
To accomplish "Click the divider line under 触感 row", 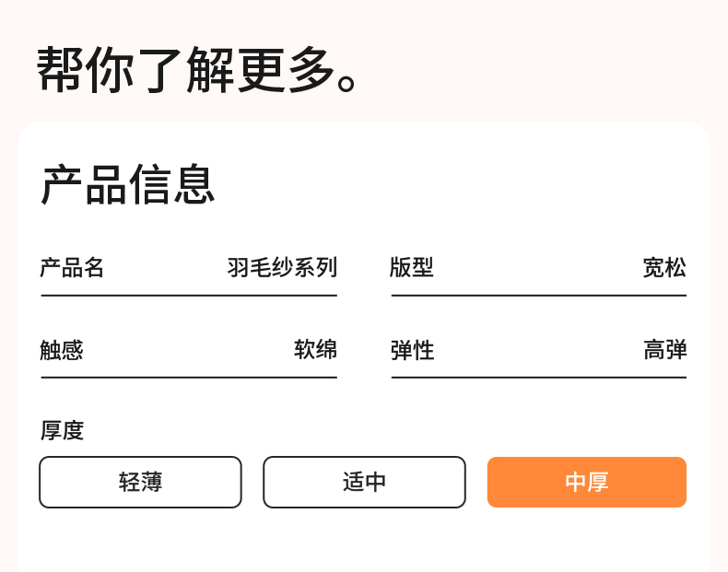I will (x=189, y=378).
